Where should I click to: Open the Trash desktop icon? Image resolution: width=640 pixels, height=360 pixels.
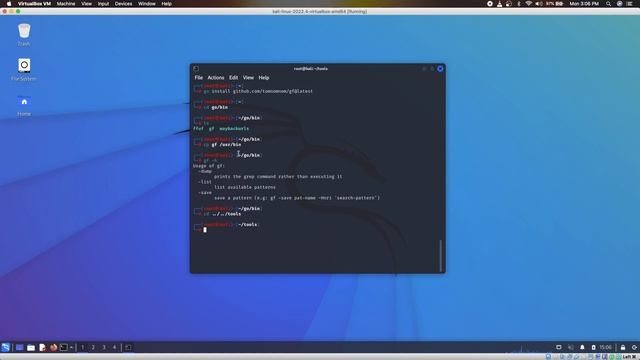click(x=24, y=34)
